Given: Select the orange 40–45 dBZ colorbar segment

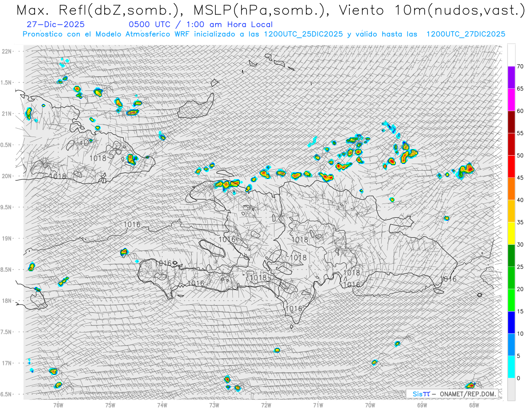Looking at the screenshot, I should pos(511,189).
